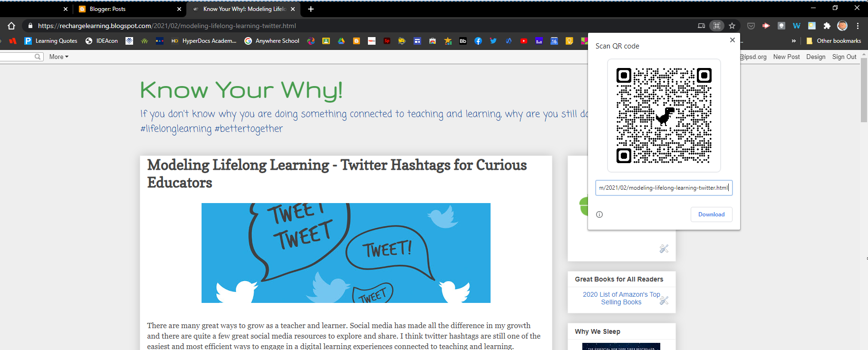Download the generated QR code

tap(712, 214)
